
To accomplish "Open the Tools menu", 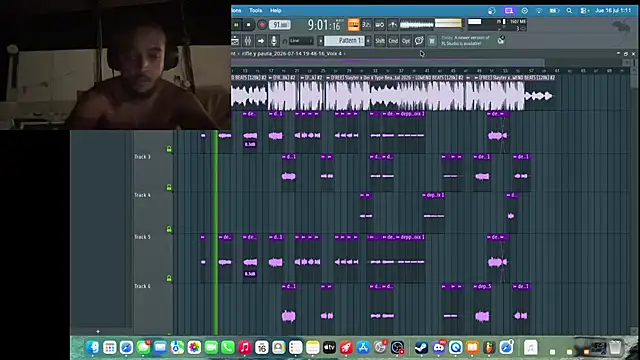I will click(x=256, y=10).
